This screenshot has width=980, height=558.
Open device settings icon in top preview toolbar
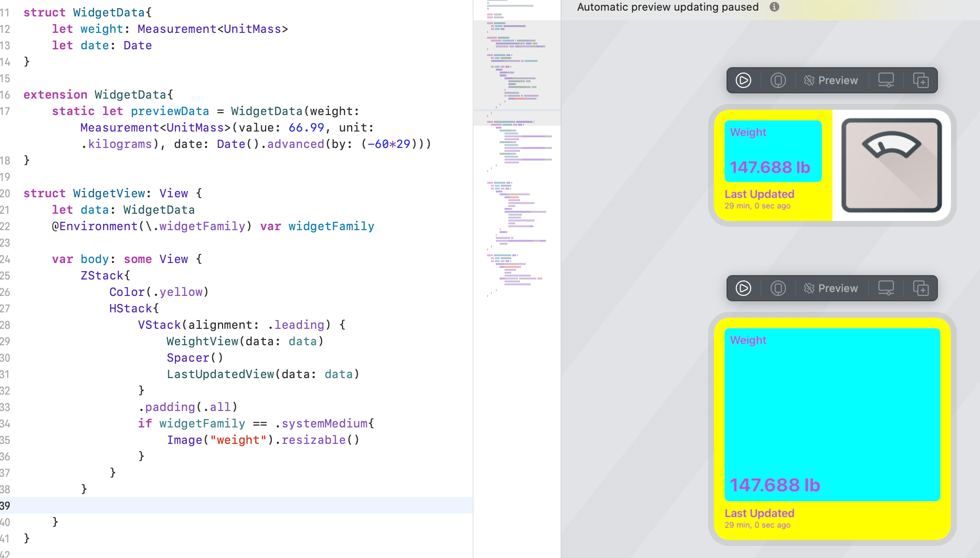pyautogui.click(x=886, y=80)
